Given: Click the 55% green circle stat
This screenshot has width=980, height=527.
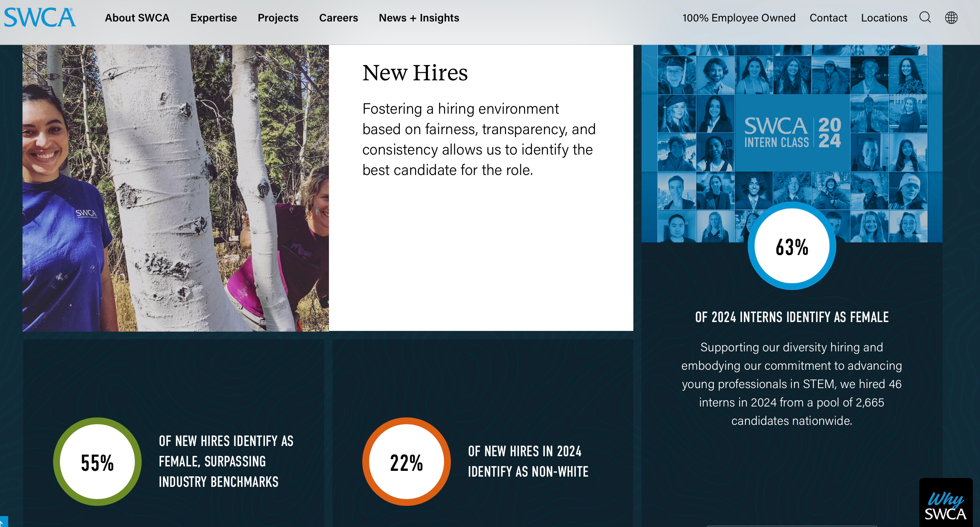Looking at the screenshot, I should (x=97, y=462).
